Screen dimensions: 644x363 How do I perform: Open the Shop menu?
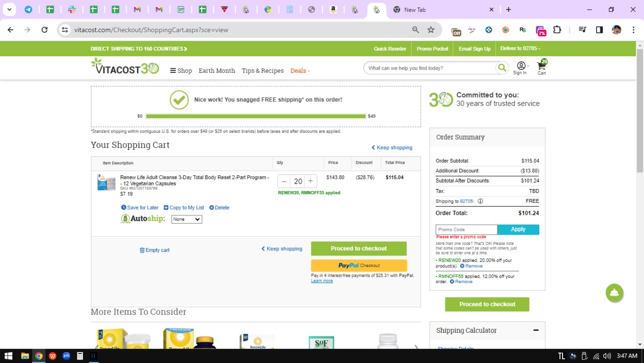click(181, 71)
